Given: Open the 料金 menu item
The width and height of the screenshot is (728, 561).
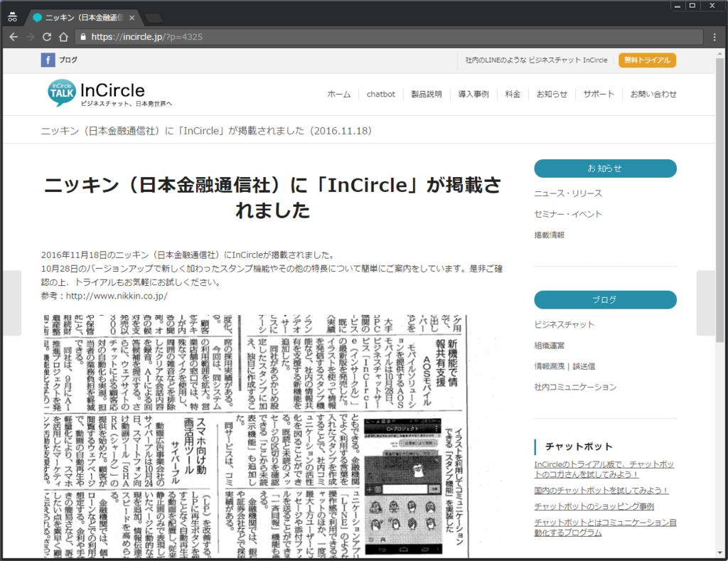Looking at the screenshot, I should (513, 95).
